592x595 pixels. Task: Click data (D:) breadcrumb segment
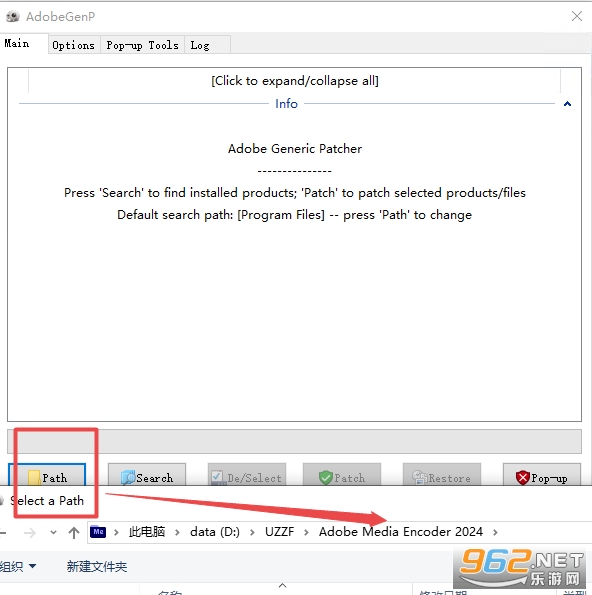(215, 532)
